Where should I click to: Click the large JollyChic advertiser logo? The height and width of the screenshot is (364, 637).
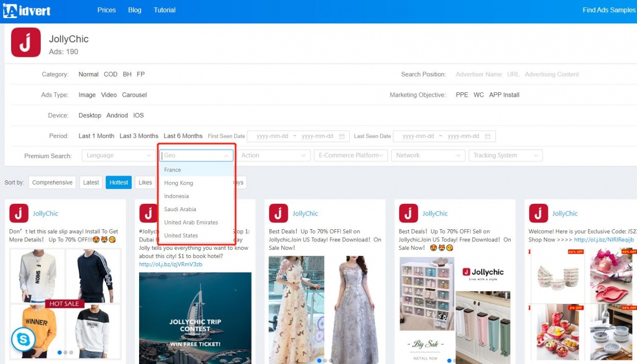click(25, 42)
